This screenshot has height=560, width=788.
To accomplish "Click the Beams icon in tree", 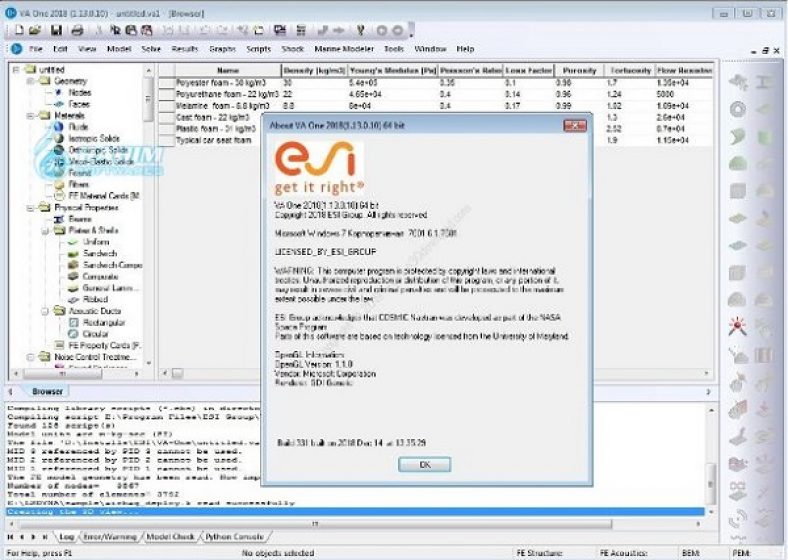I will 59,219.
